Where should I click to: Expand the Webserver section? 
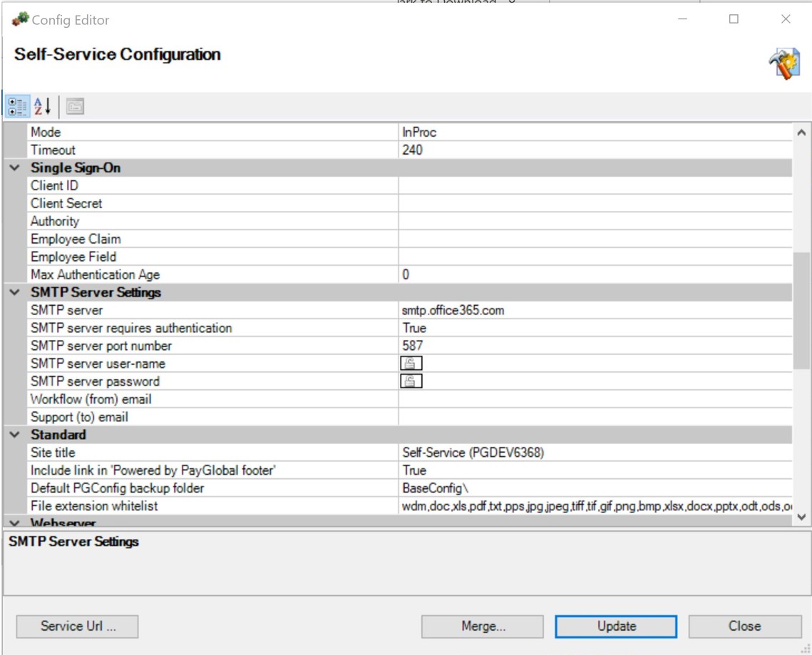[15, 522]
